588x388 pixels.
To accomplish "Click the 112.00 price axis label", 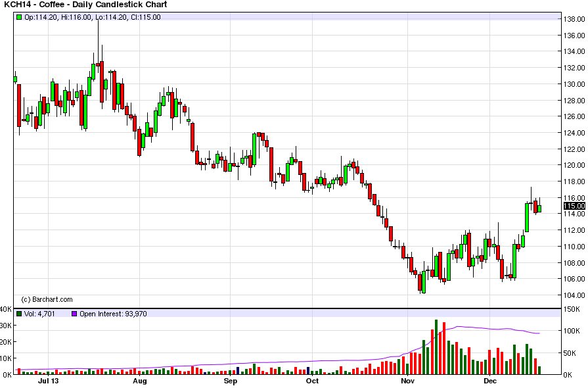I will click(574, 230).
